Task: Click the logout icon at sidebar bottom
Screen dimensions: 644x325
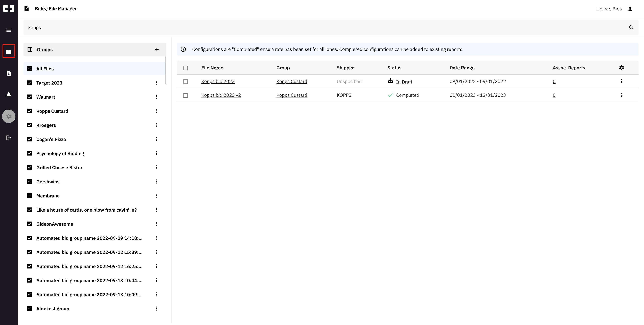Action: [x=9, y=138]
